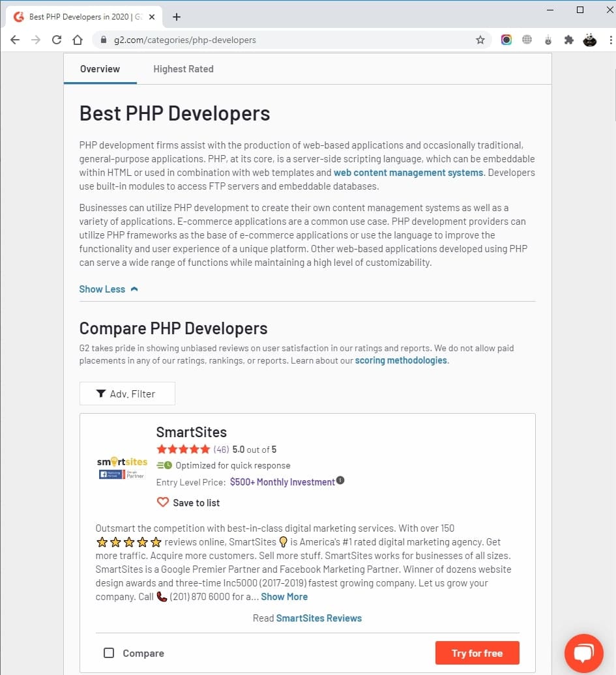Open the scoring methodologies link
Viewport: 616px width, 675px height.
point(401,360)
